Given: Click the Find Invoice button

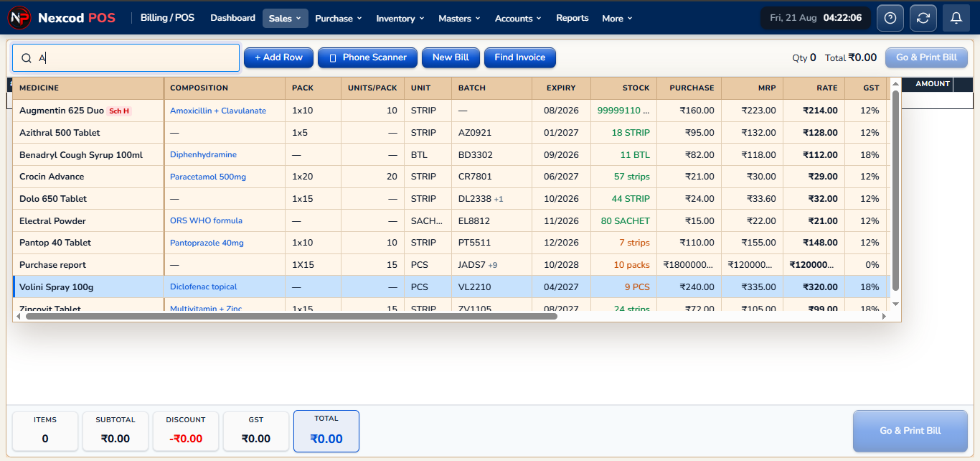Looking at the screenshot, I should [x=519, y=57].
